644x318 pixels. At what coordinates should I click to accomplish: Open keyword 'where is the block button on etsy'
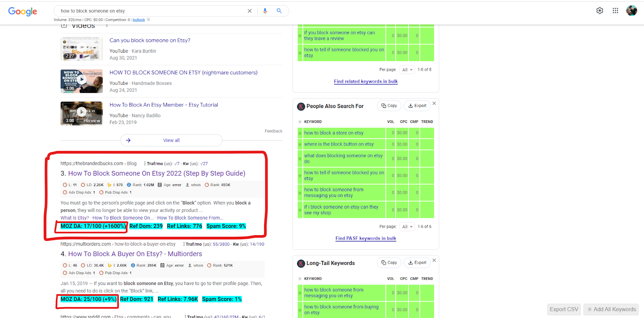click(339, 144)
